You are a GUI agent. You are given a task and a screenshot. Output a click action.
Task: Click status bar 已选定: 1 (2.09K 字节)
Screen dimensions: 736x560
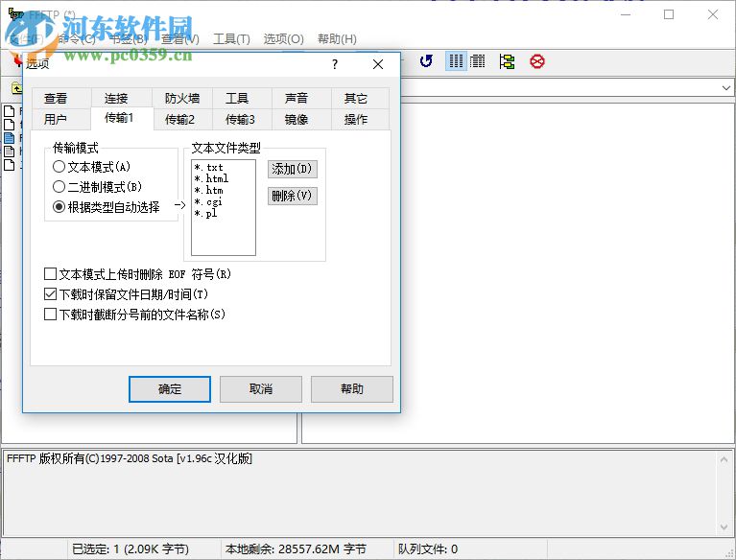point(131,549)
